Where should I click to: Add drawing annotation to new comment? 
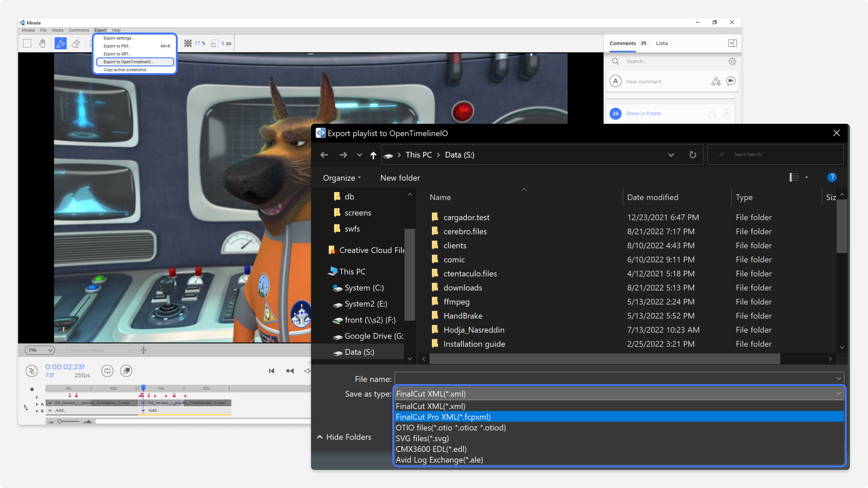716,81
